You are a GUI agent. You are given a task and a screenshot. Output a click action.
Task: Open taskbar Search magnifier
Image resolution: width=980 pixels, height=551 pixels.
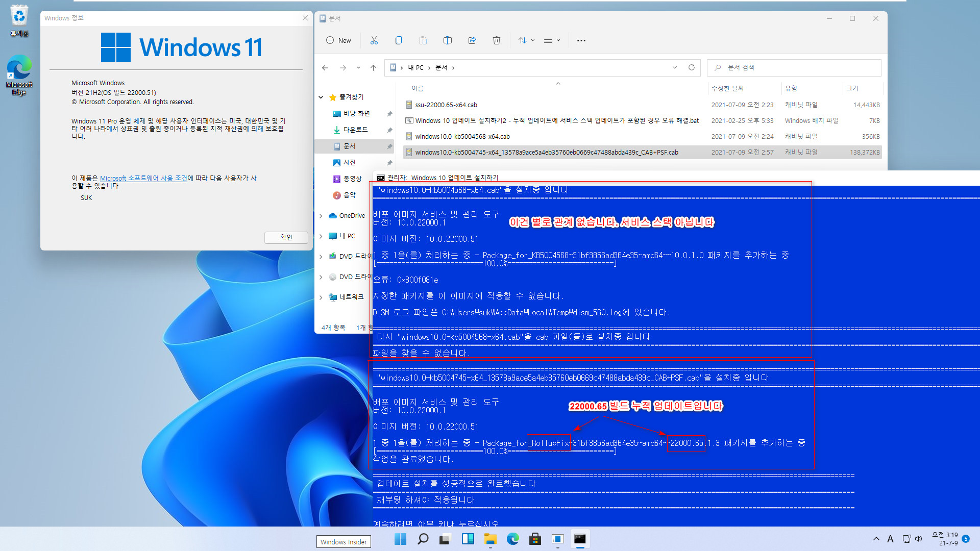click(423, 539)
